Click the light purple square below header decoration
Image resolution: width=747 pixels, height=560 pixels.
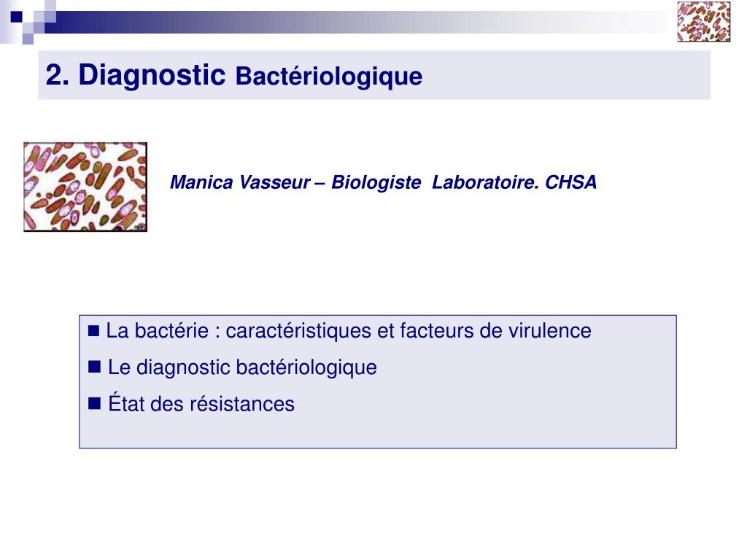coord(28,39)
